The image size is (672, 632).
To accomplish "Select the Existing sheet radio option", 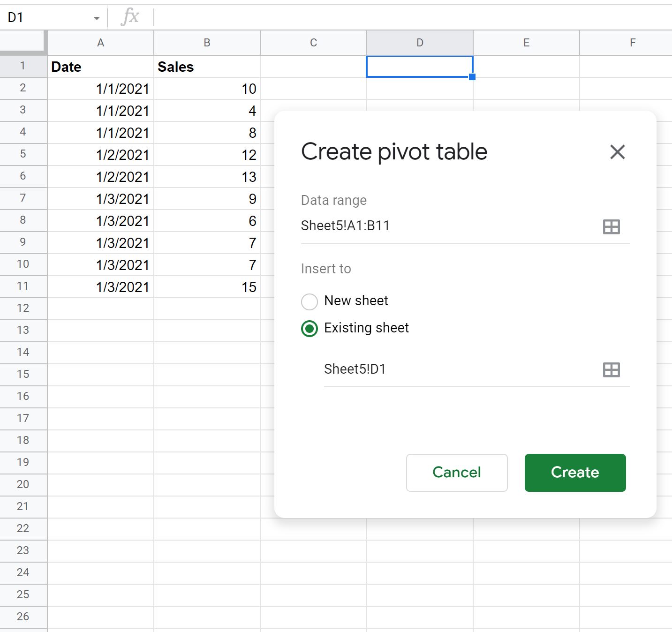I will pos(310,329).
